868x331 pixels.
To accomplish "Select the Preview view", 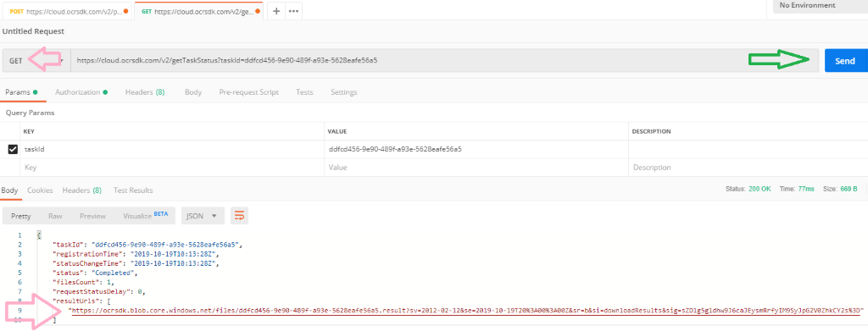I will [x=92, y=216].
